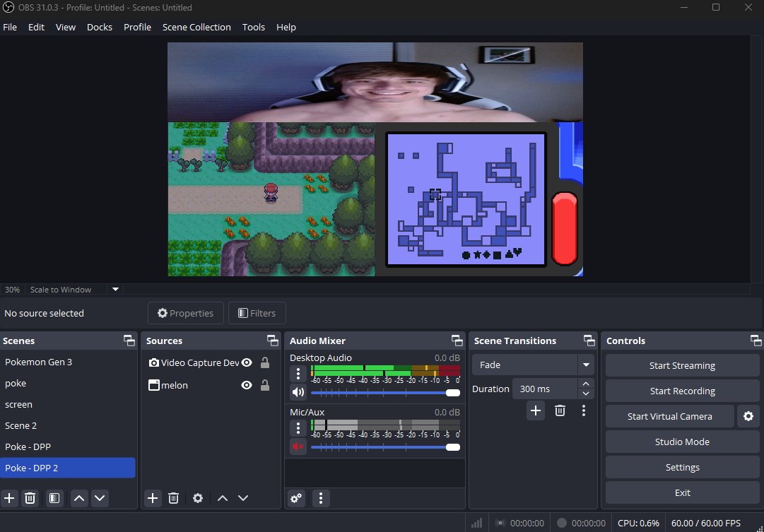Screen dimensions: 764x532
Task: Adjust Desktop Audio volume slider
Action: tap(385, 393)
